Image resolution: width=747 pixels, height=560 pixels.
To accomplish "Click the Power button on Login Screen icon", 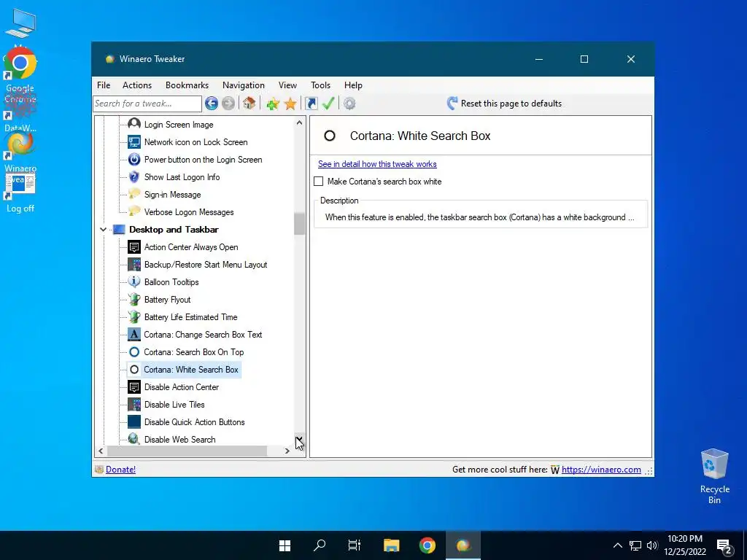I will pyautogui.click(x=134, y=160).
